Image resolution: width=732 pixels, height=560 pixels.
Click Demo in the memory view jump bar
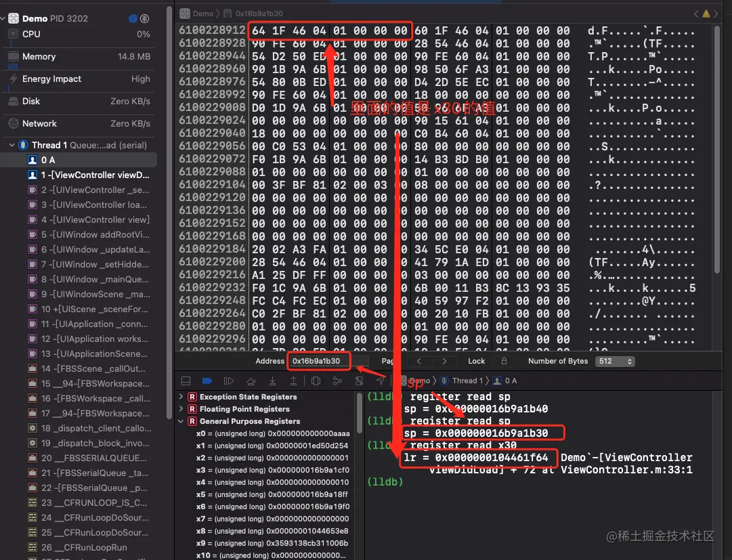coord(203,14)
